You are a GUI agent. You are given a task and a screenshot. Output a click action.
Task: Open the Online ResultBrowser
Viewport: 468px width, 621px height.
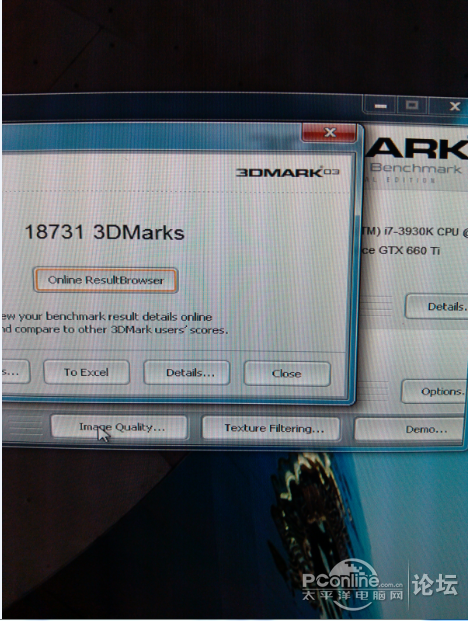pos(105,280)
